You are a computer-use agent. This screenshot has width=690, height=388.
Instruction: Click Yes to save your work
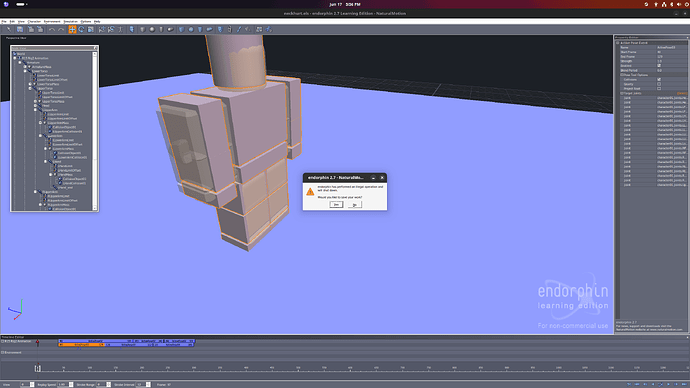336,205
